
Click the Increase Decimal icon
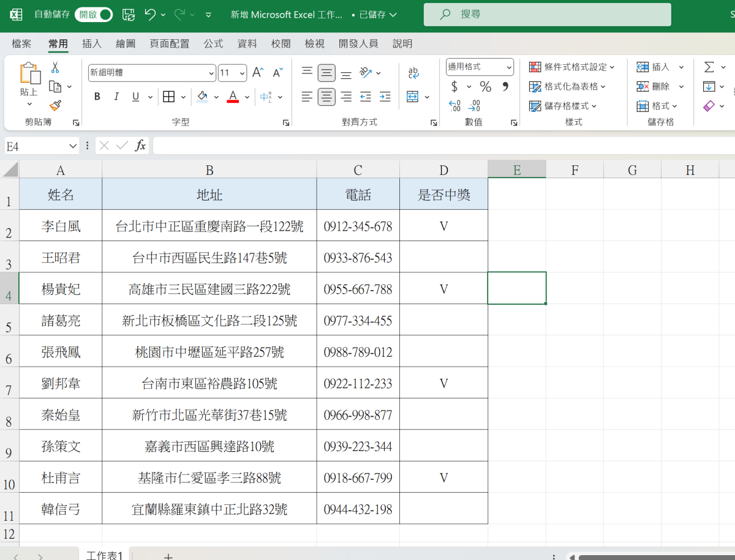(454, 106)
